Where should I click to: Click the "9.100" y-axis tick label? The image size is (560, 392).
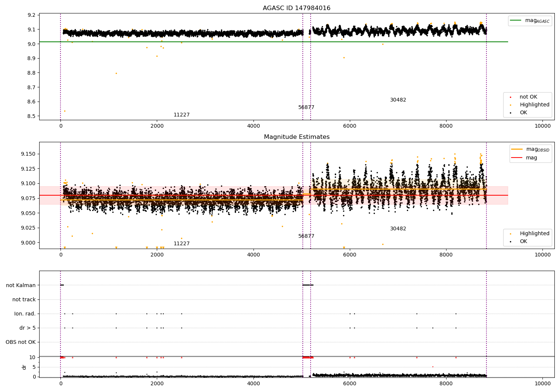(28, 184)
